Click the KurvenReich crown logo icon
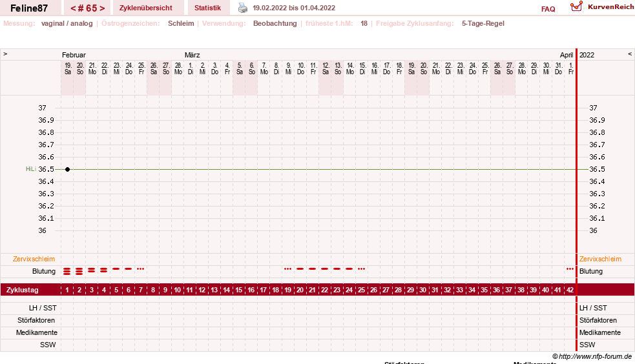This screenshot has height=364, width=635. tap(576, 6)
